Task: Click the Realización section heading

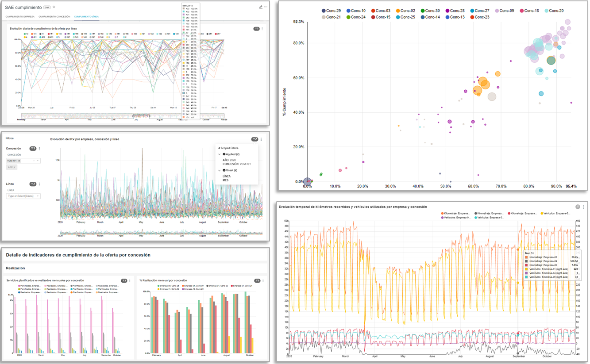Action: [x=15, y=268]
